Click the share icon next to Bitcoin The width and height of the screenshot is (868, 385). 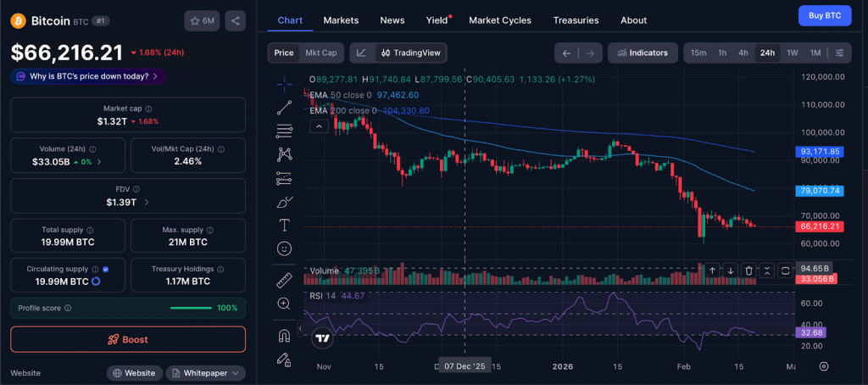click(x=236, y=20)
